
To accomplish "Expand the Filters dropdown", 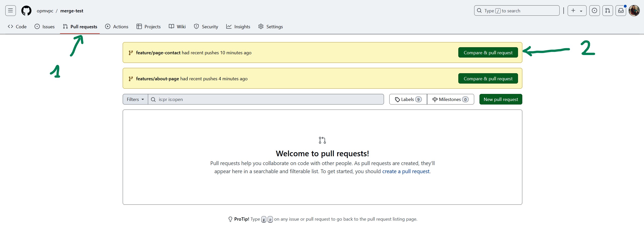I will [135, 99].
